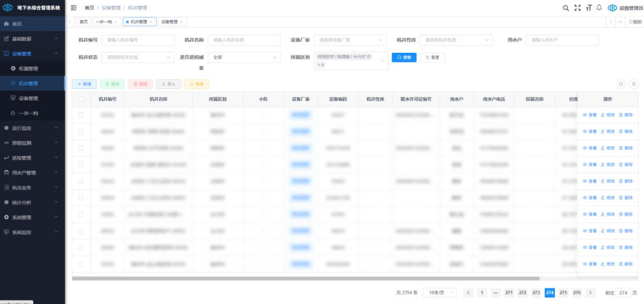The image size is (644, 304).
Task: Click the 前往 page number input box
Action: 623,293
